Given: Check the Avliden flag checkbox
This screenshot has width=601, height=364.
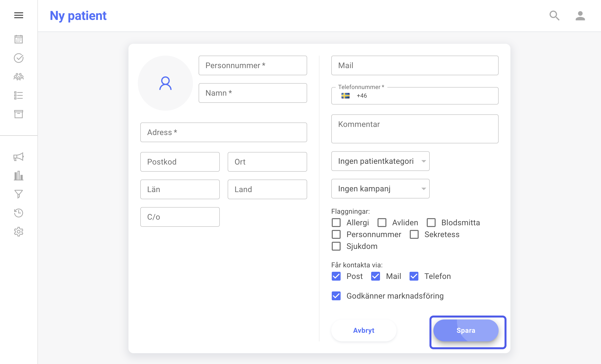Looking at the screenshot, I should click(x=382, y=223).
